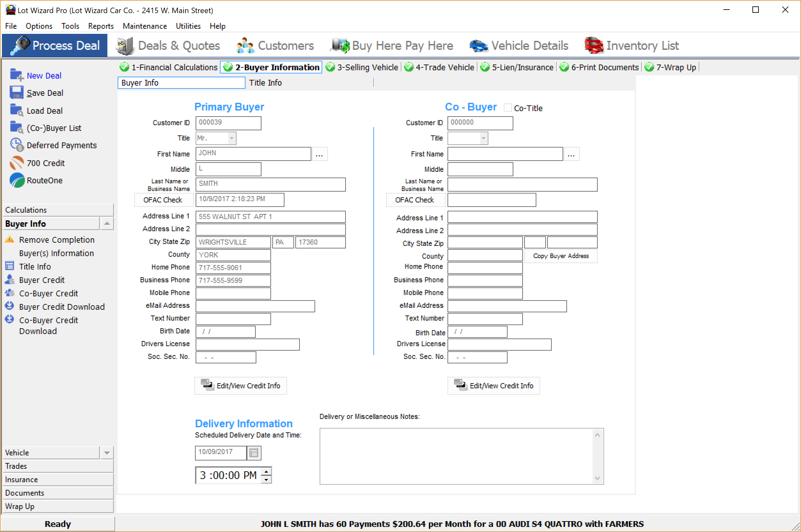Open Buyer Credit Download in sidebar

[61, 307]
